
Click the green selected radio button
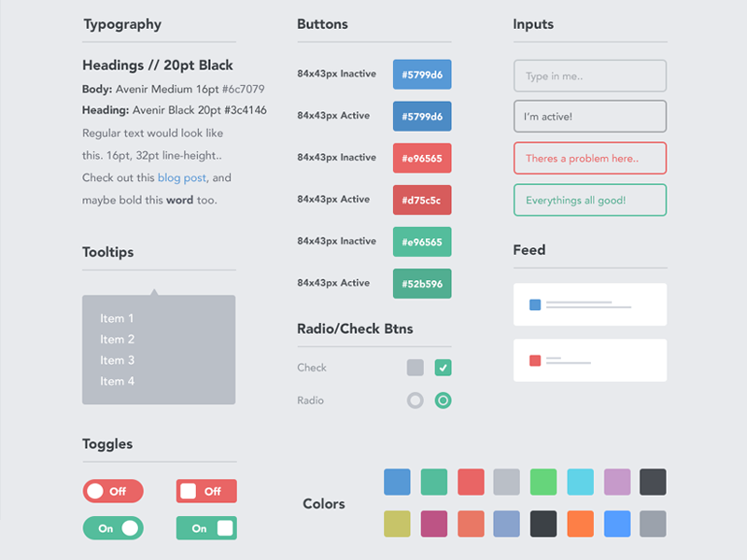[x=444, y=400]
